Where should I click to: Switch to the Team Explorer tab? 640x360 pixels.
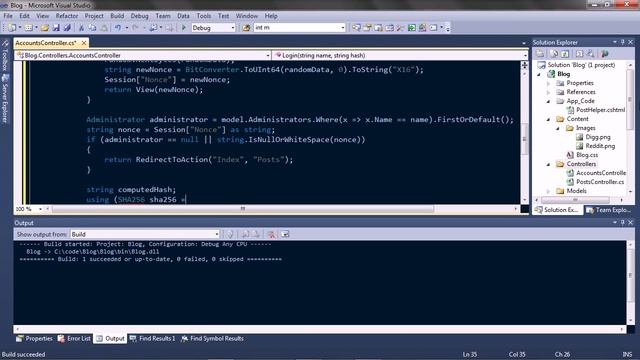click(609, 210)
